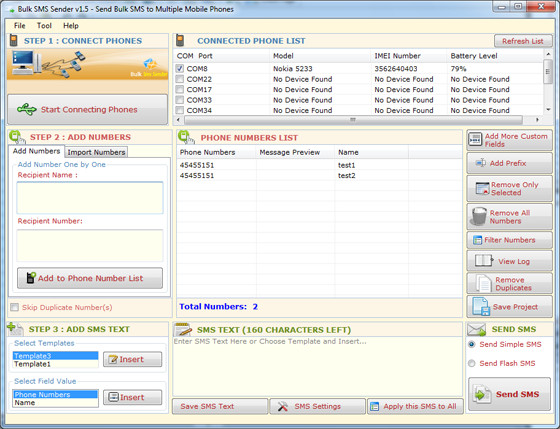Click the connected phone list down scroll arrow
The image size is (560, 429).
(548, 110)
